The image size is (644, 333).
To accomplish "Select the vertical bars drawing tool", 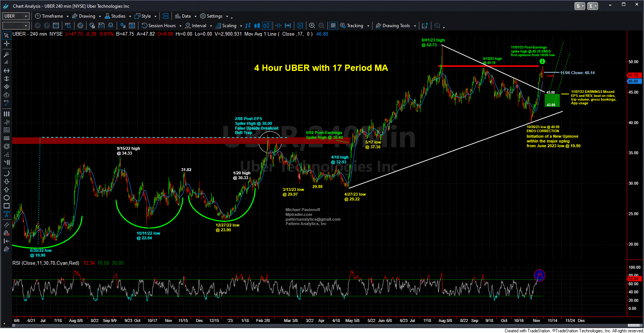I will point(6,114).
